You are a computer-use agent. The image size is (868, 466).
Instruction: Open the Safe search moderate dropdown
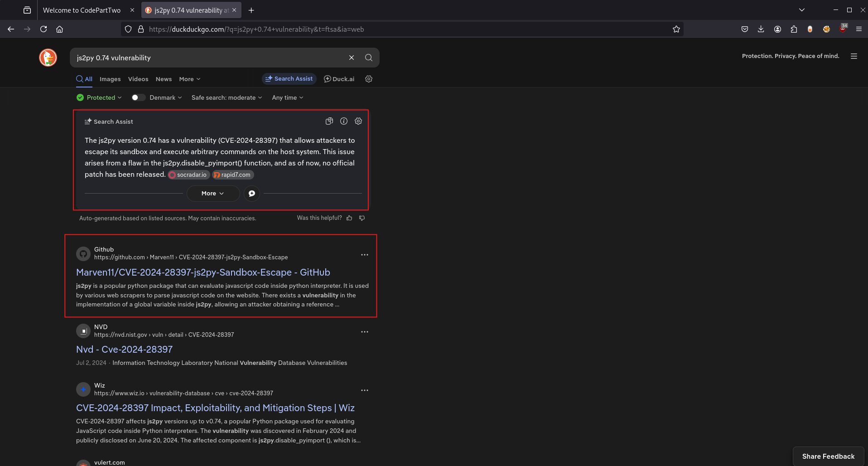pyautogui.click(x=226, y=97)
